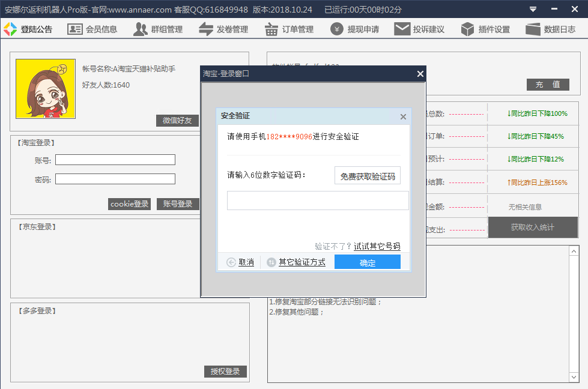Switch to 提现申请 tab
Screen dimensions: 588x389
(363, 29)
